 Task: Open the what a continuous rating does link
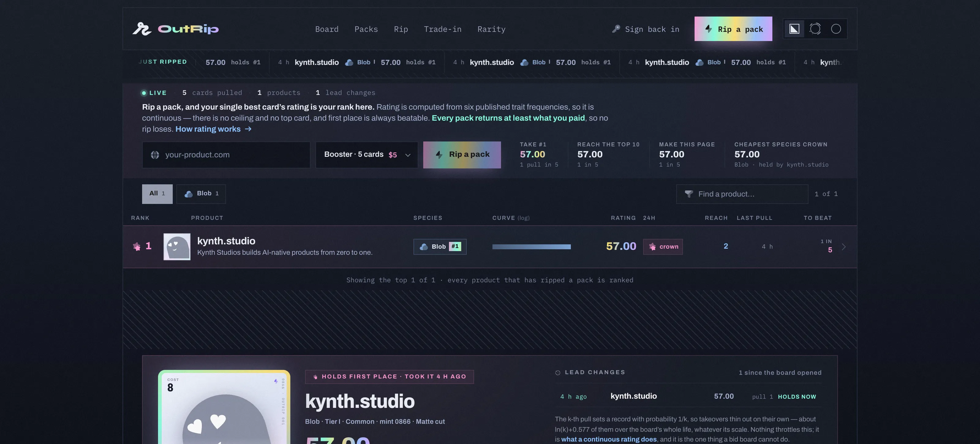tap(609, 439)
